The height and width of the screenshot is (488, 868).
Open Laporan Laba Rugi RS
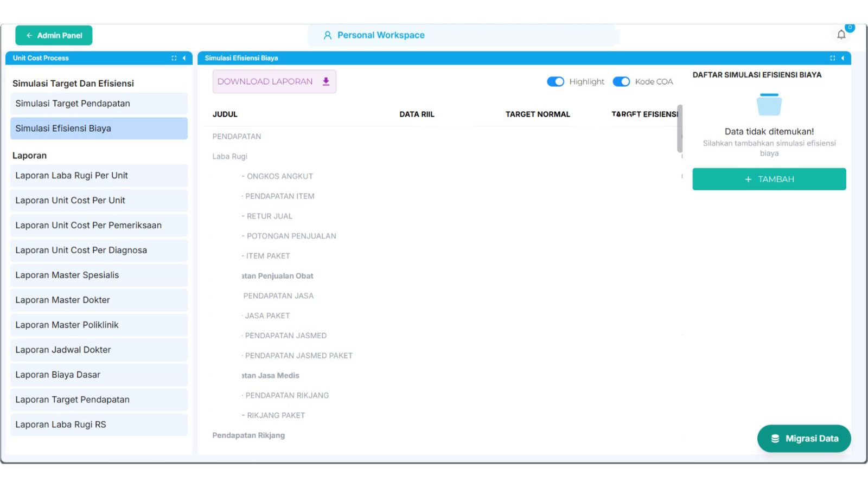pyautogui.click(x=99, y=425)
